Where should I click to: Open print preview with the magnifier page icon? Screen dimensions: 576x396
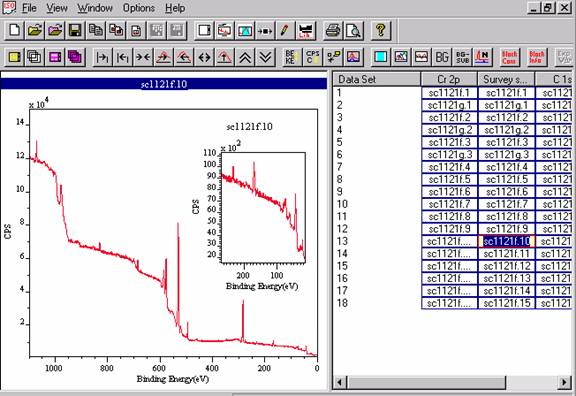point(354,30)
